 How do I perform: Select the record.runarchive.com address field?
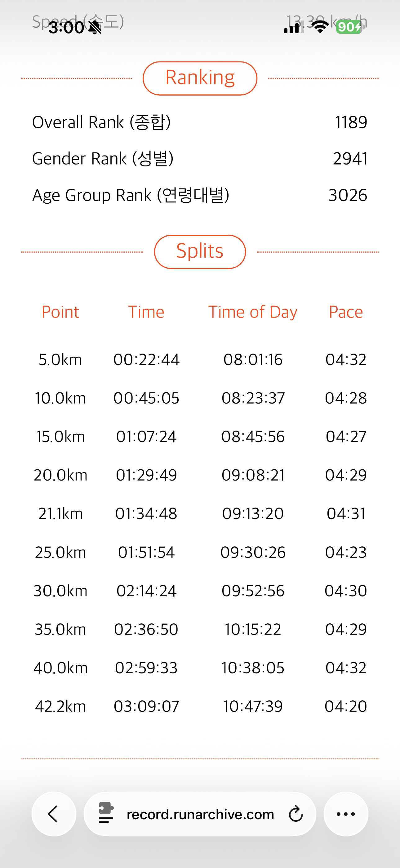tap(200, 814)
